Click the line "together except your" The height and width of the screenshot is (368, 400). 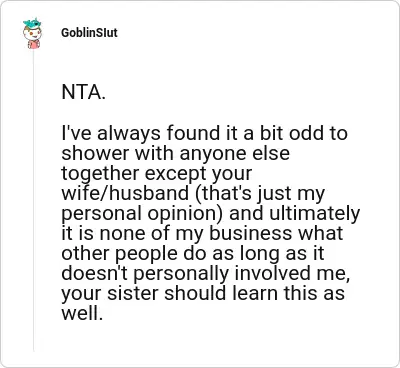tap(157, 174)
